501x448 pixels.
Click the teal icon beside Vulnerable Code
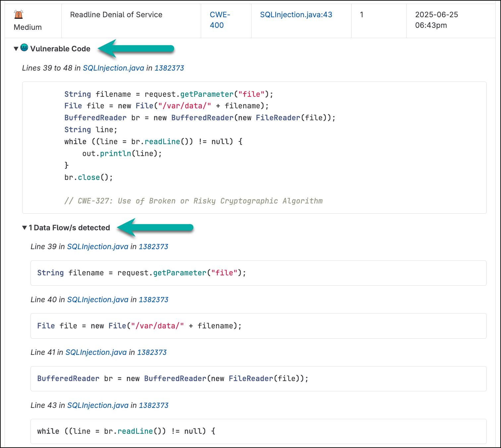(24, 48)
